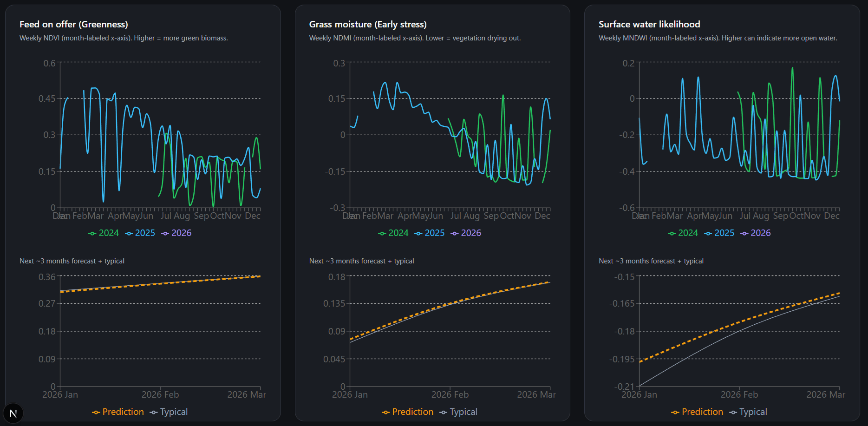868x426 pixels.
Task: Hide Prediction line in Grass moisture forecast
Action: [x=408, y=412]
